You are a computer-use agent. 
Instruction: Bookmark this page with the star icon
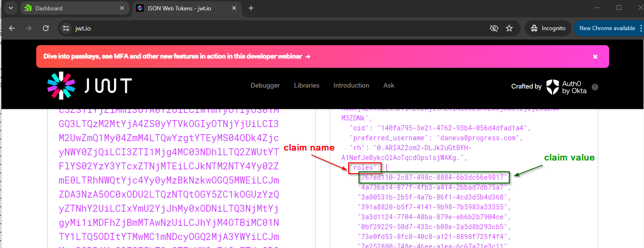click(509, 28)
